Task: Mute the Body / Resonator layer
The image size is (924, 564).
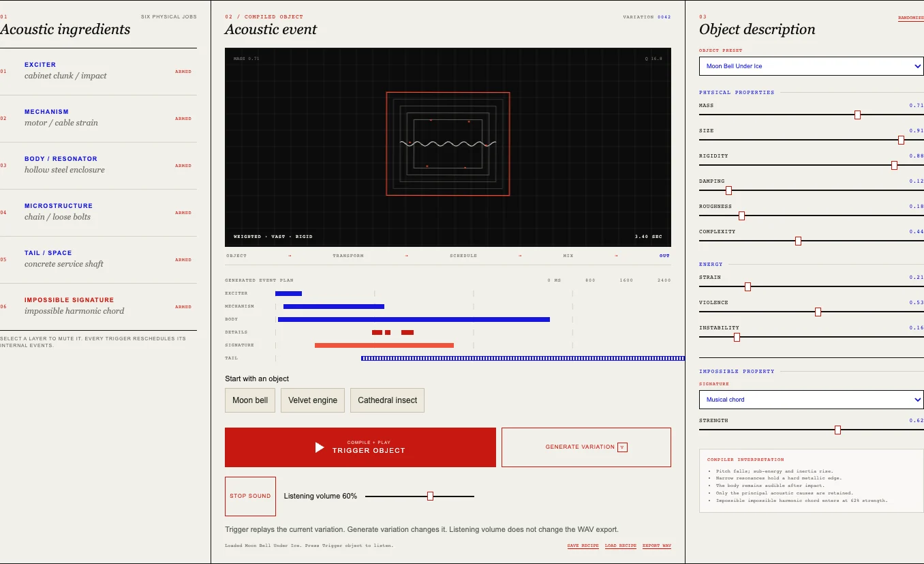Action: click(x=98, y=165)
